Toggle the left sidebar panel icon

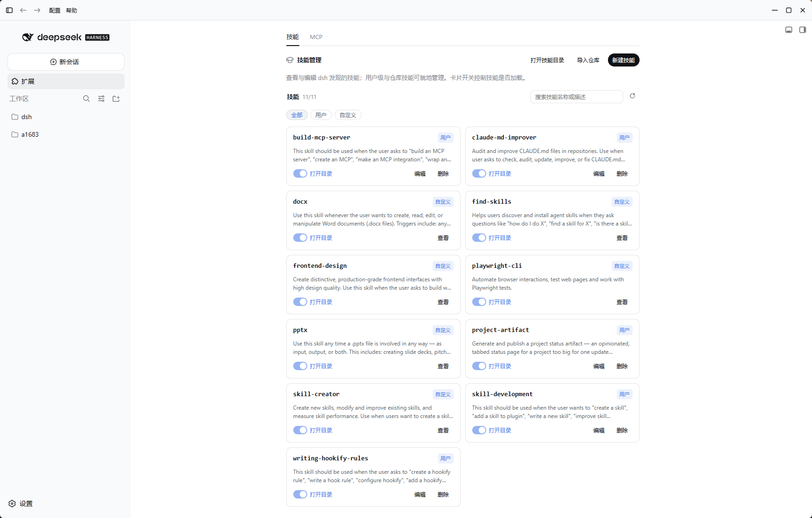pos(9,10)
